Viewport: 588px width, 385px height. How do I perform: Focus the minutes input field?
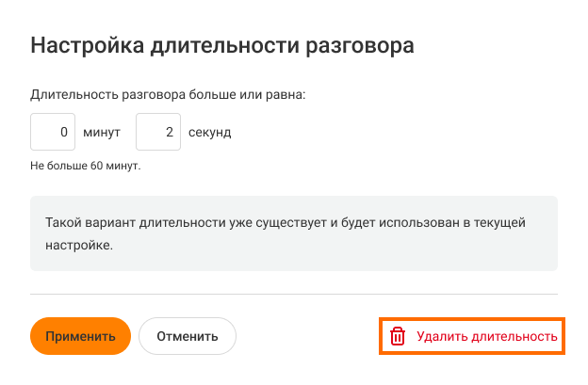(x=53, y=133)
